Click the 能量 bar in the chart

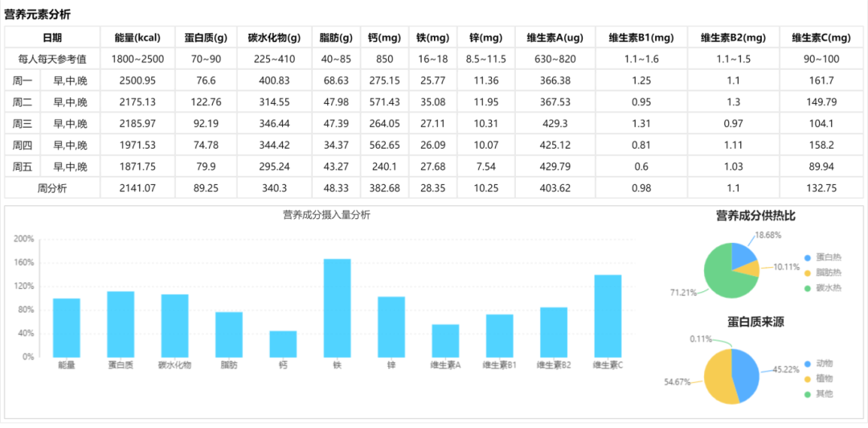click(x=67, y=327)
